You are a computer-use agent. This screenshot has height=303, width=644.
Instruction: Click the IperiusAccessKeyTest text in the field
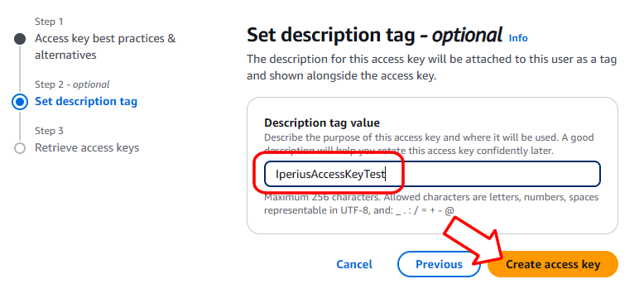click(x=330, y=174)
